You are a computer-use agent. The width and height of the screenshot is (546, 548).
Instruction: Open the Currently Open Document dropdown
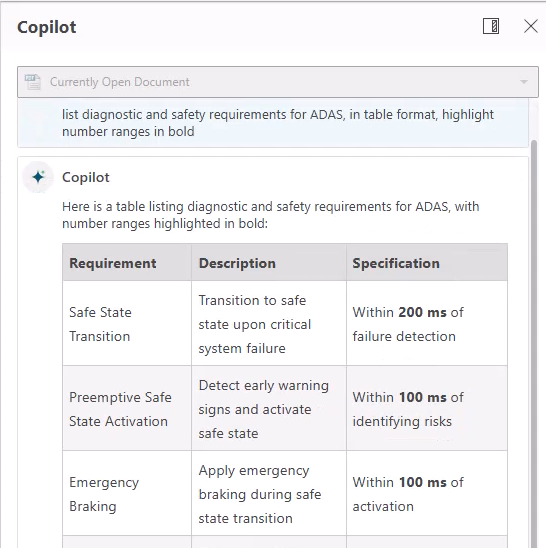(278, 82)
